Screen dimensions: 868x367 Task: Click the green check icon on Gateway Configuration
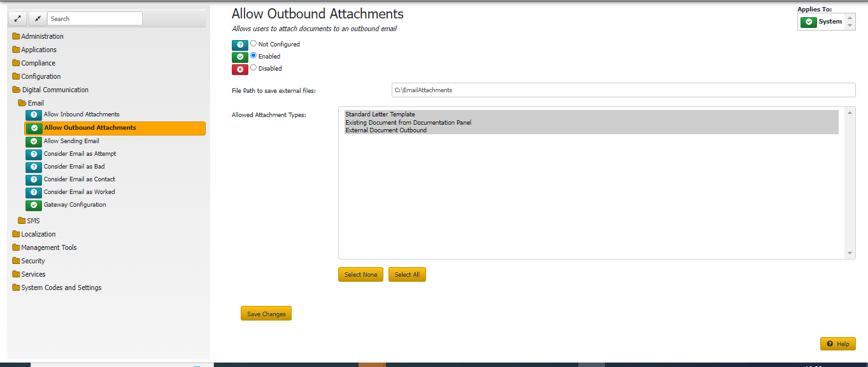click(33, 205)
